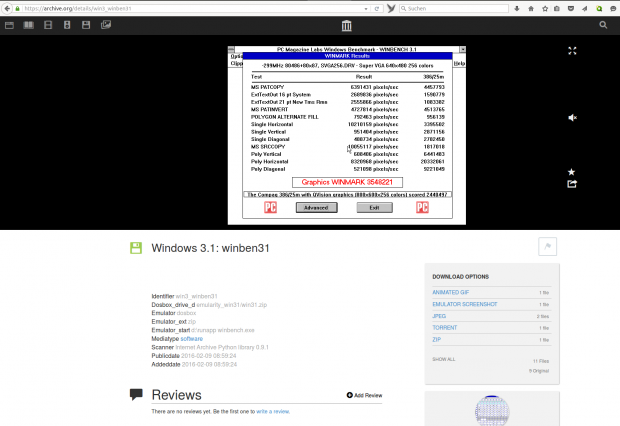Open the bookmarks list clipboard icon
The width and height of the screenshot is (620, 426).
pos(557,8)
